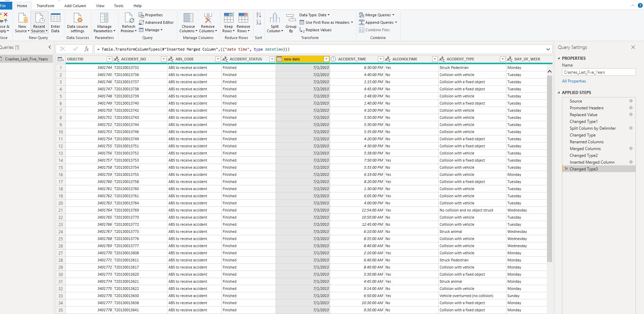Open the Recent Sources list
The width and height of the screenshot is (644, 314).
(39, 23)
